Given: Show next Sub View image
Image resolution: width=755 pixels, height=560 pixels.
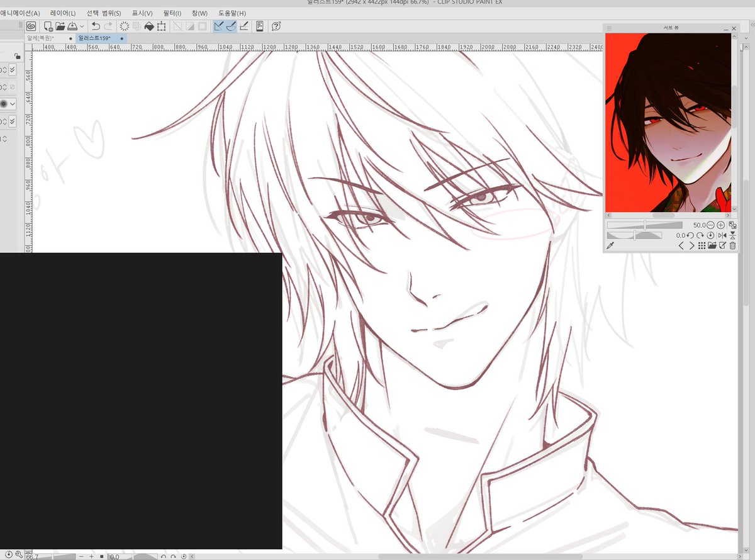Looking at the screenshot, I should (x=692, y=245).
